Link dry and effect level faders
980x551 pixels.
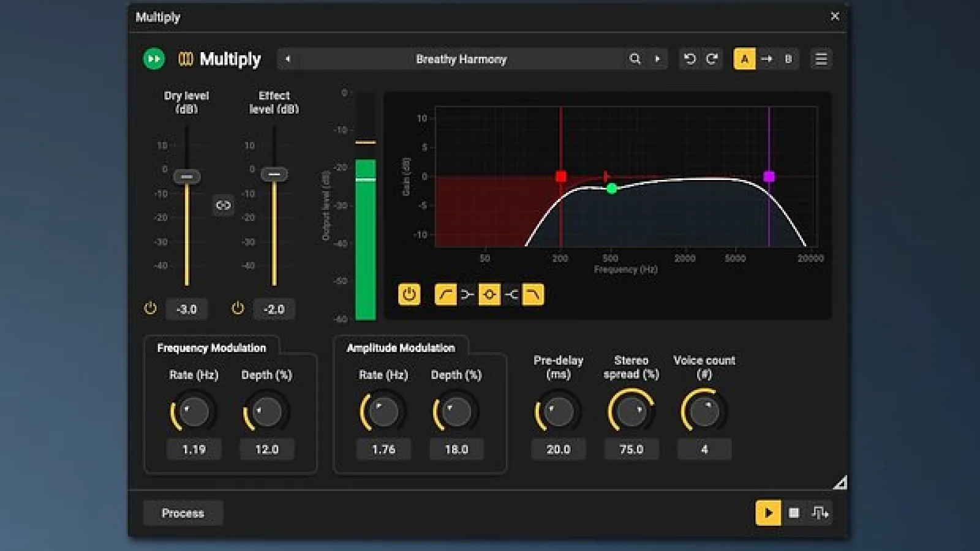pyautogui.click(x=224, y=205)
